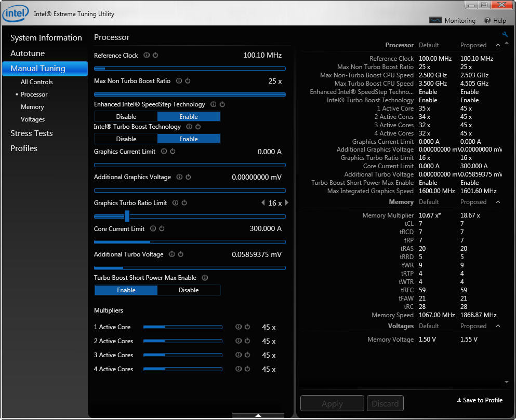Reset Additional Graphics Voltage to default
The width and height of the screenshot is (516, 420).
(x=188, y=177)
